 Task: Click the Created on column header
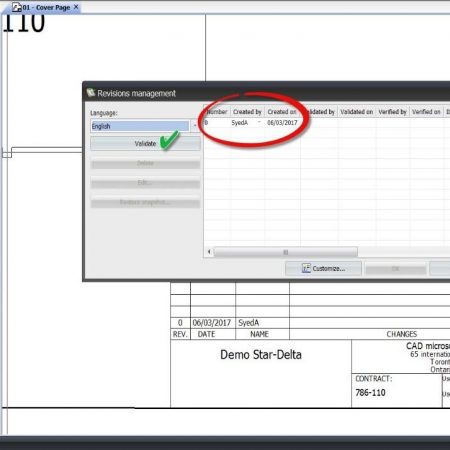(x=282, y=112)
